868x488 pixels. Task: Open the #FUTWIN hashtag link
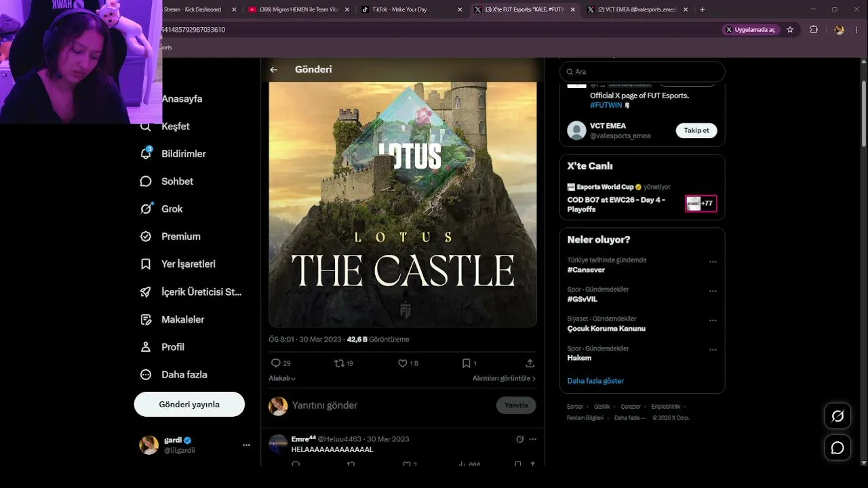coord(606,106)
